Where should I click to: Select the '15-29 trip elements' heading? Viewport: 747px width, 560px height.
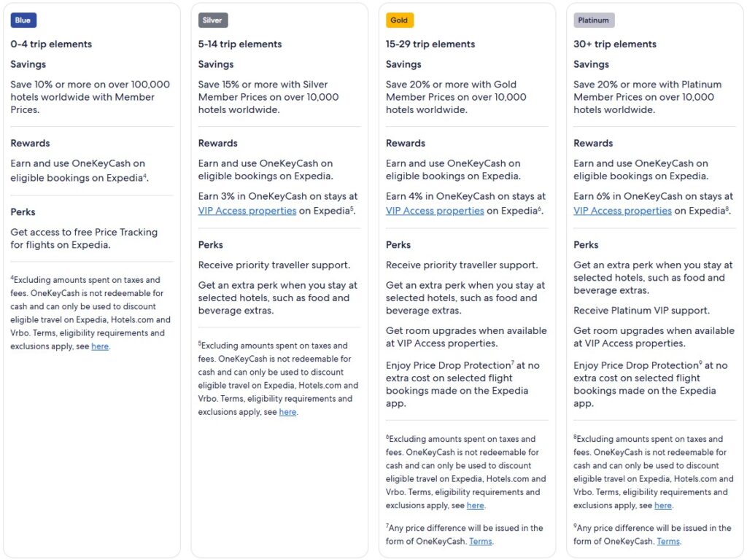pyautogui.click(x=430, y=44)
